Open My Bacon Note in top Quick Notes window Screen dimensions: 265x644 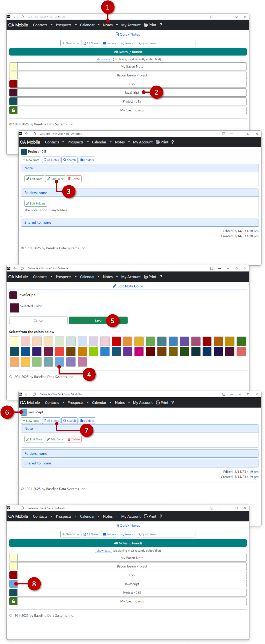pyautogui.click(x=132, y=66)
